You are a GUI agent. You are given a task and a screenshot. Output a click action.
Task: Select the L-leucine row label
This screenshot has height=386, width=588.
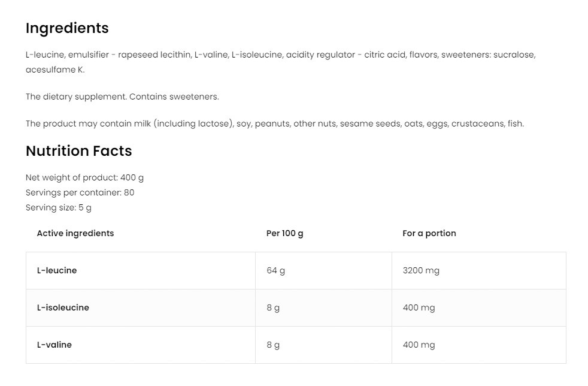pos(57,270)
